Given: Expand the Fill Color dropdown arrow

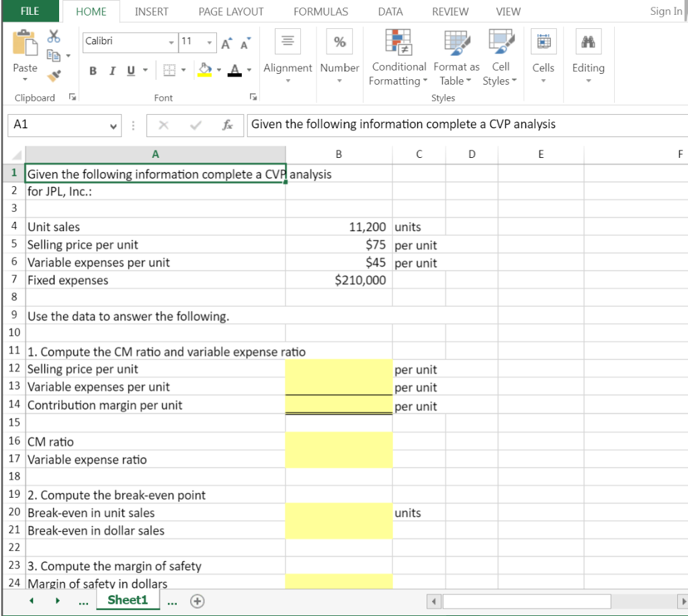Looking at the screenshot, I should (x=219, y=70).
